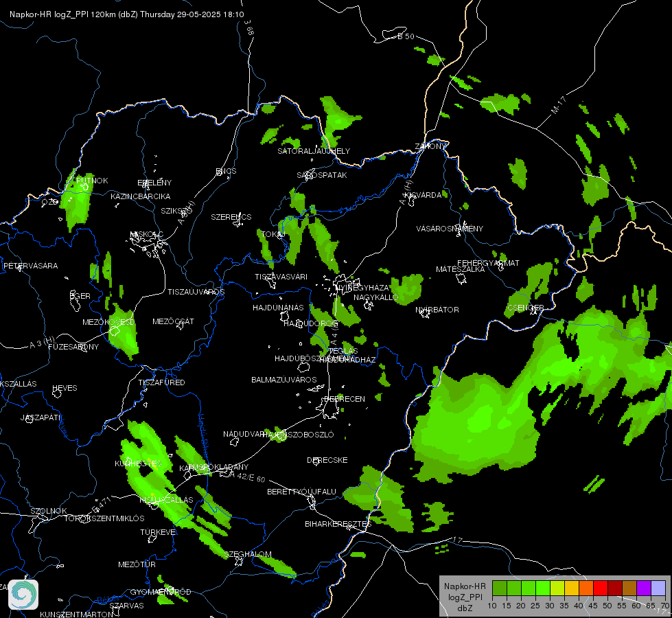The height and width of the screenshot is (618, 672).
Task: Click the SATORALJAUJHELY town label
Action: pos(314,151)
